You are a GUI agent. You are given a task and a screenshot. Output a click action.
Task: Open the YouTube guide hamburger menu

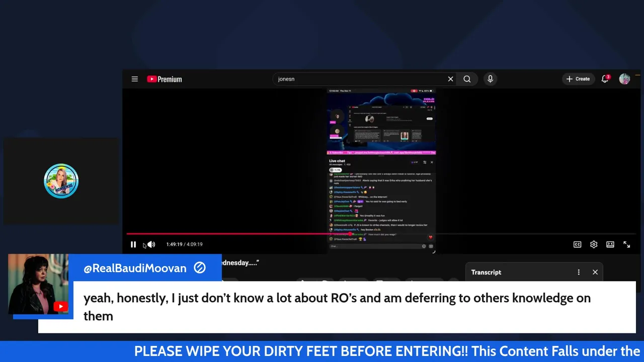[x=134, y=79]
